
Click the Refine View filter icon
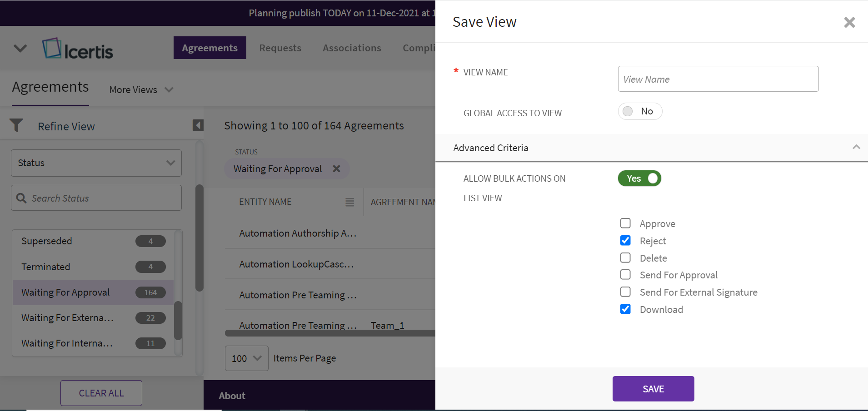point(16,125)
